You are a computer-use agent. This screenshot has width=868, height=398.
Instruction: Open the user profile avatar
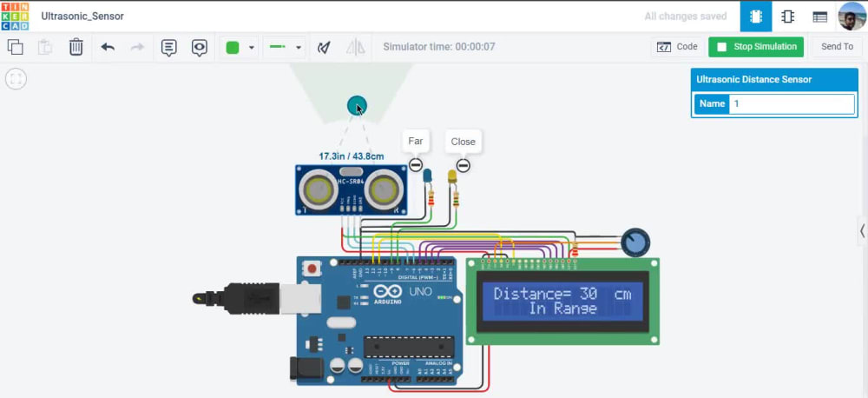tap(852, 16)
